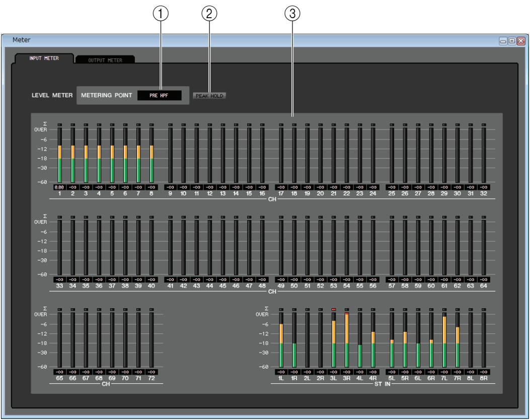Click channel number 52 label

(x=321, y=286)
